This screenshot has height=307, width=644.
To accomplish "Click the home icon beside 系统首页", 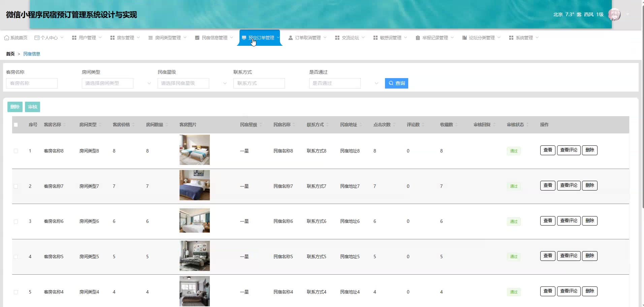I will 6,38.
